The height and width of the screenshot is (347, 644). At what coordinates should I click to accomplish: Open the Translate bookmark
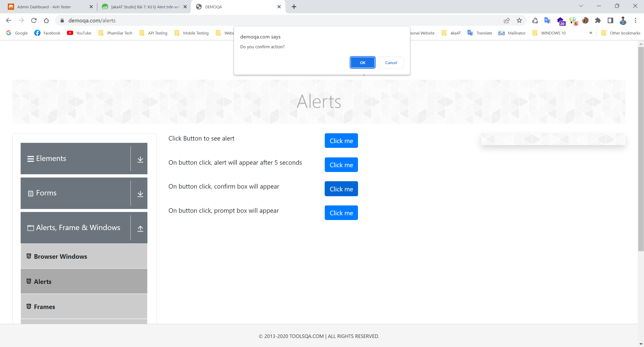coord(480,33)
